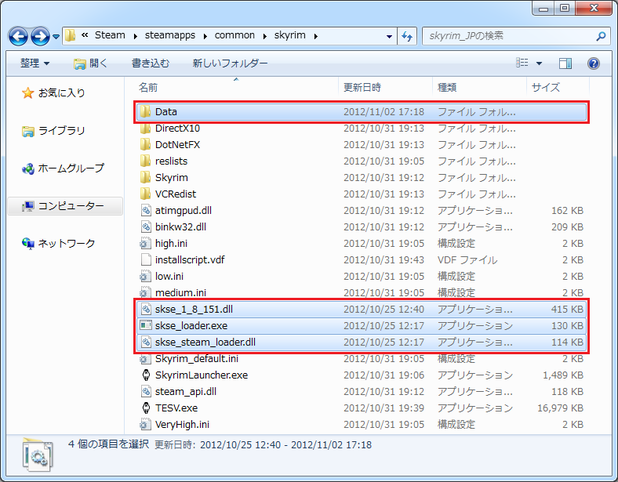This screenshot has height=482, width=618.
Task: Click the VDF ファイル type cell
Action: [467, 260]
